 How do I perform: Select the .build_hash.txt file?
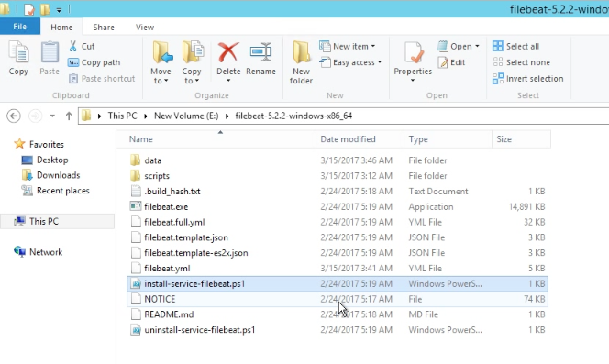click(338, 191)
